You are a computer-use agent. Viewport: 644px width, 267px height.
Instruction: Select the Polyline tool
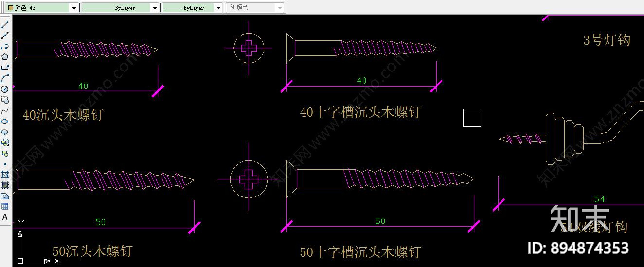tap(5, 46)
